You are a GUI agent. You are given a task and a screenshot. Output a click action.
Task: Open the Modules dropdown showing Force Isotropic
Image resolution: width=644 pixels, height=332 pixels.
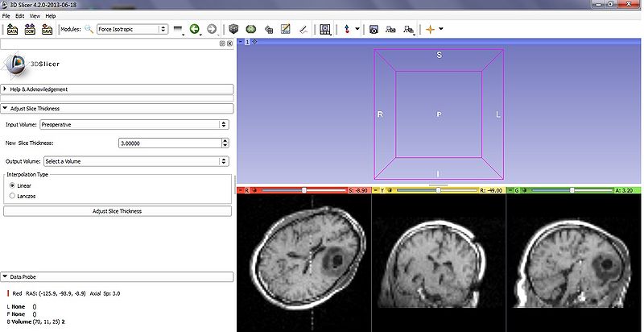point(131,30)
